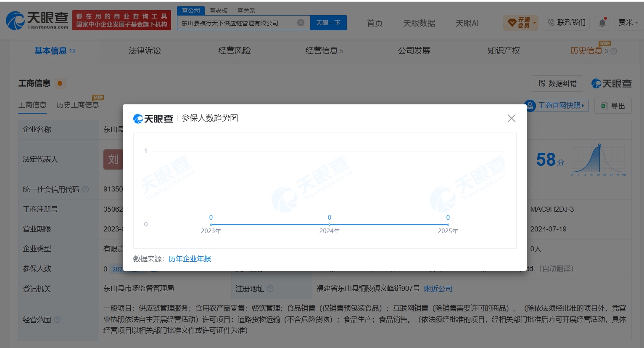Click the red 国家中小企业发展子基金 banner
The image size is (644, 348).
[x=121, y=20]
